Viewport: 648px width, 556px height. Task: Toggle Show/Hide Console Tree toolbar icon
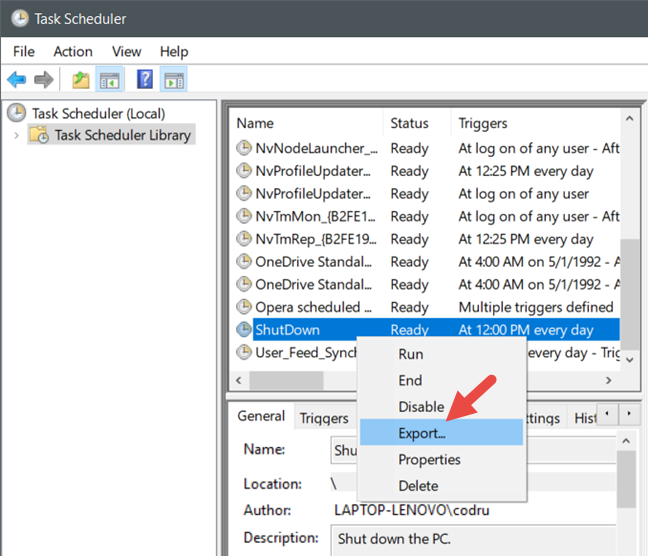[109, 79]
